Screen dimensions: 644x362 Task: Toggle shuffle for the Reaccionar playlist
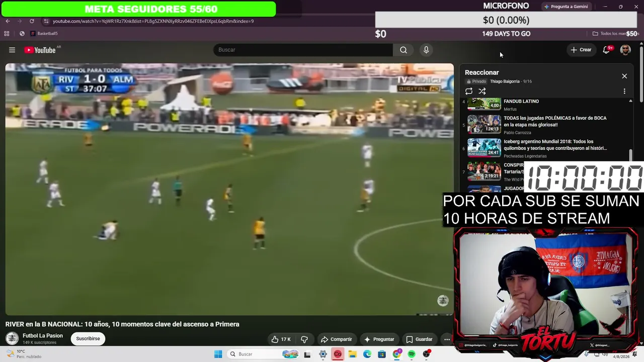click(482, 91)
